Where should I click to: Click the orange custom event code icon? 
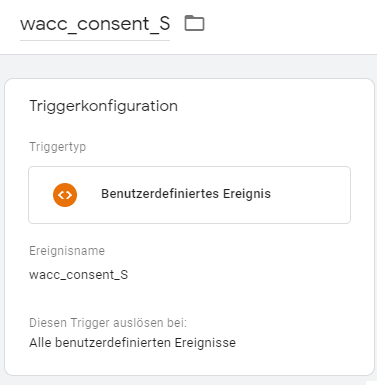(x=65, y=195)
